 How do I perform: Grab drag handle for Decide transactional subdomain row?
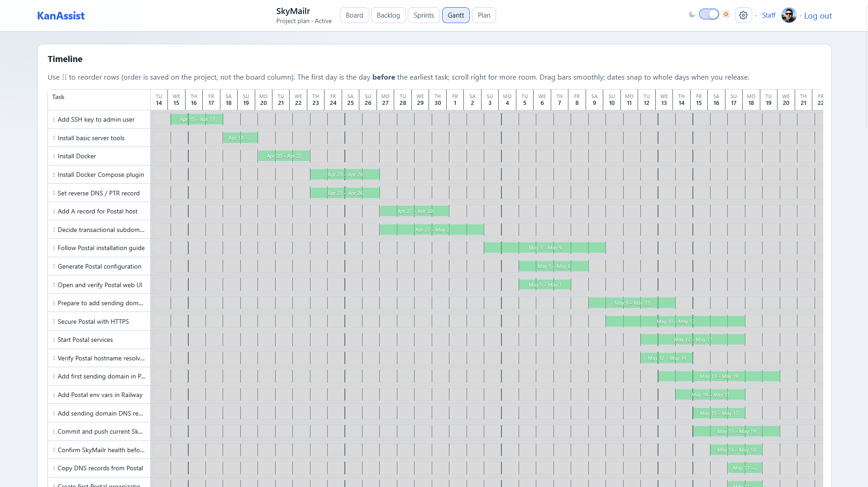pyautogui.click(x=54, y=230)
